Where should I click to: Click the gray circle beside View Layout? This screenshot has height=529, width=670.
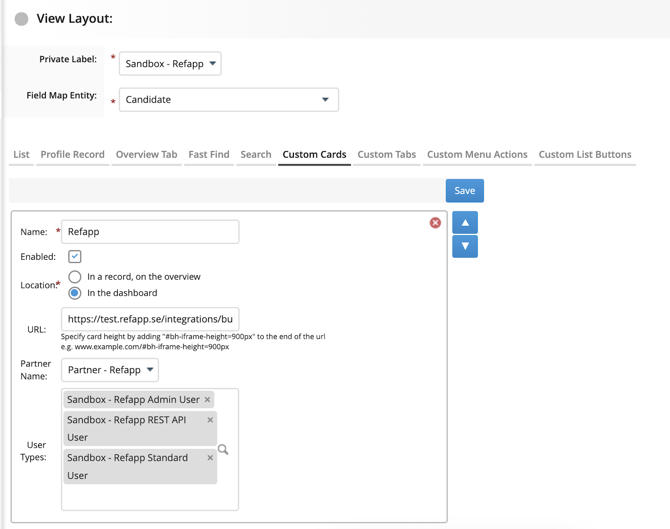tap(21, 19)
